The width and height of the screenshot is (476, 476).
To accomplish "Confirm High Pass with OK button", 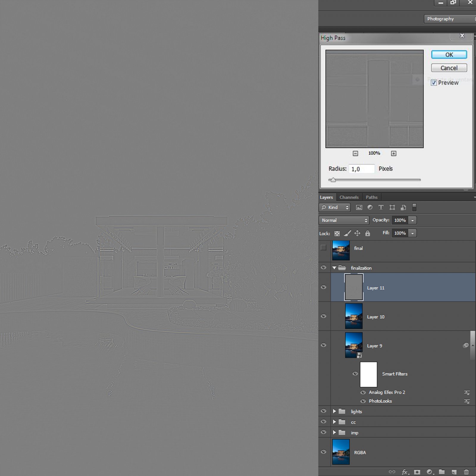I will [449, 54].
